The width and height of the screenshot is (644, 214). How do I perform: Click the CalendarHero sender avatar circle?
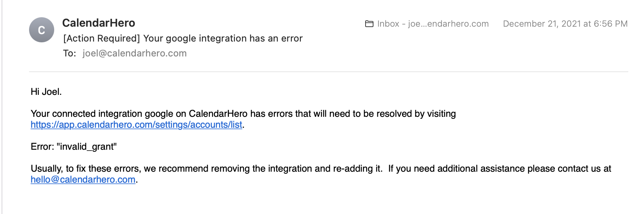41,30
